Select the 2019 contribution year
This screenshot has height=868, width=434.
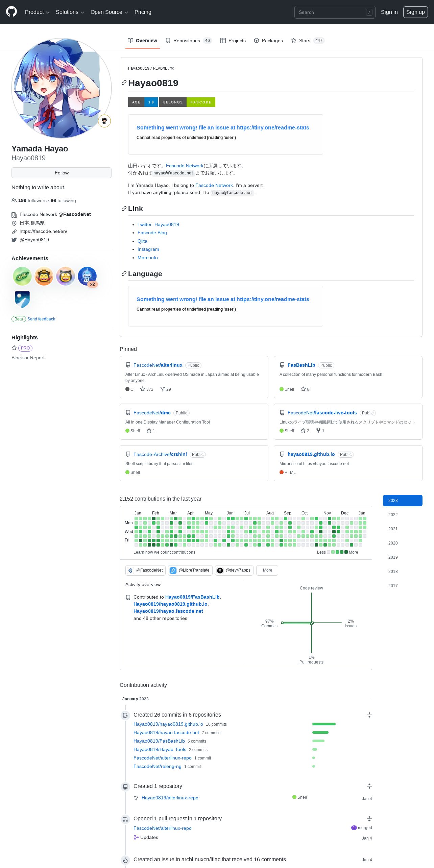click(403, 557)
